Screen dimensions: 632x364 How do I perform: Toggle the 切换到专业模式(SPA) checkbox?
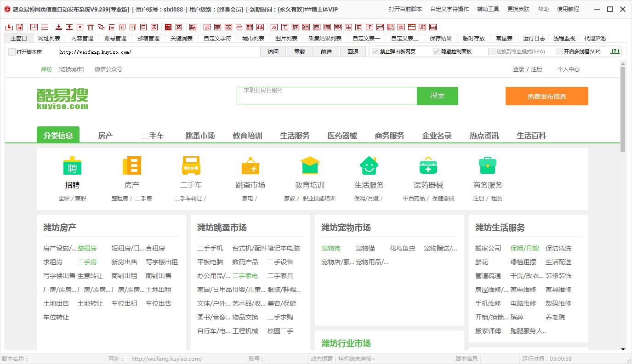(x=492, y=51)
